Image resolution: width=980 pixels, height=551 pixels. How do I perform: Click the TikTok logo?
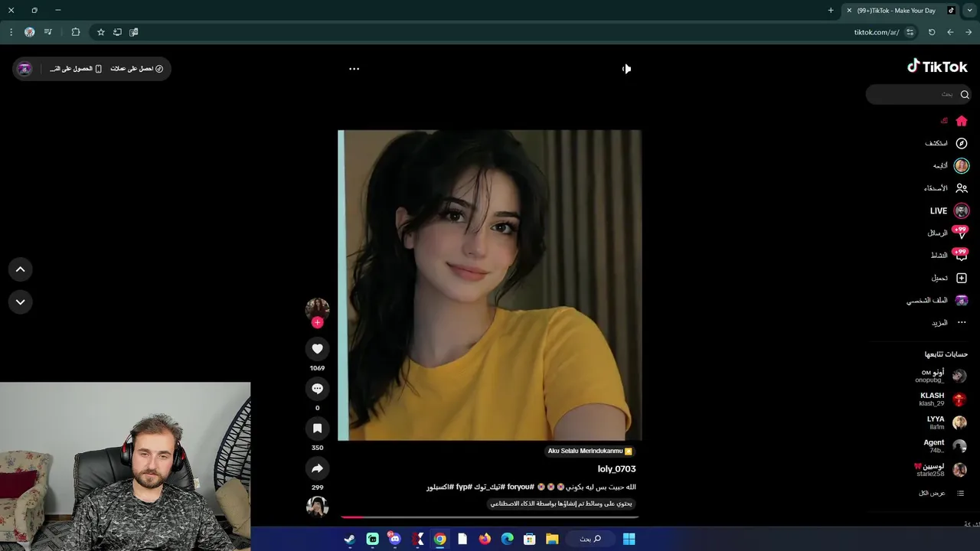click(x=937, y=67)
